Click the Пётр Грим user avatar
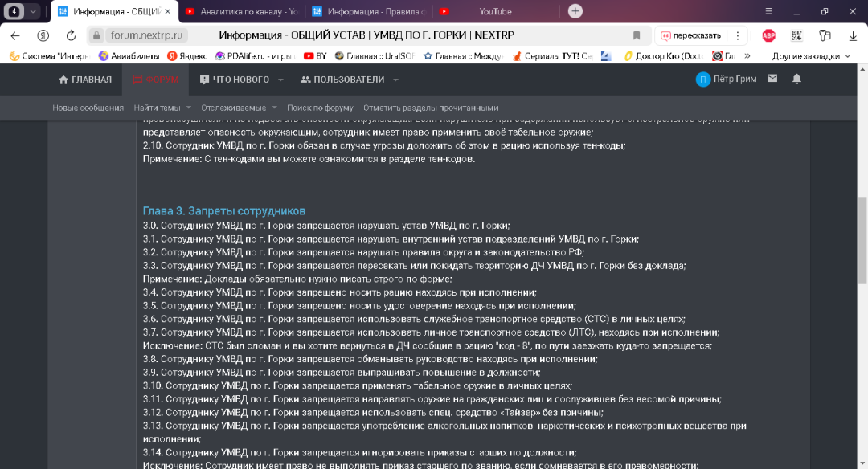The height and width of the screenshot is (469, 868). [x=703, y=79]
